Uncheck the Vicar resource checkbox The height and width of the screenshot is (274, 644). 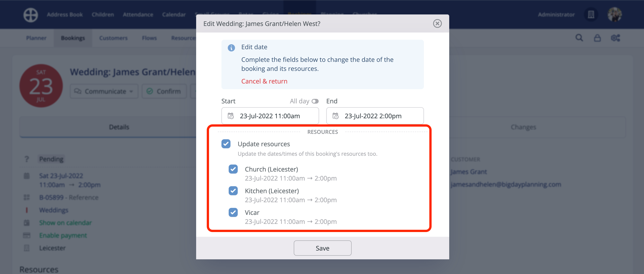pos(233,212)
